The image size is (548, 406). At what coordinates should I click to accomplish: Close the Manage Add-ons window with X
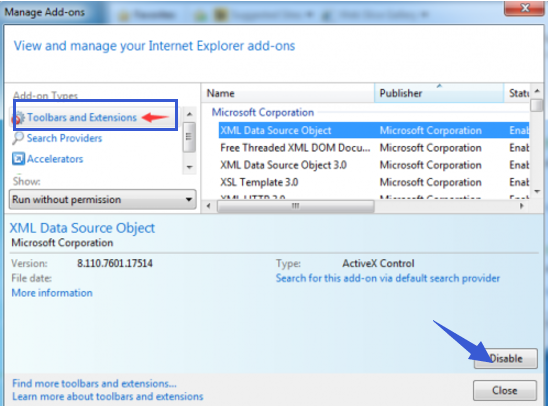524,8
